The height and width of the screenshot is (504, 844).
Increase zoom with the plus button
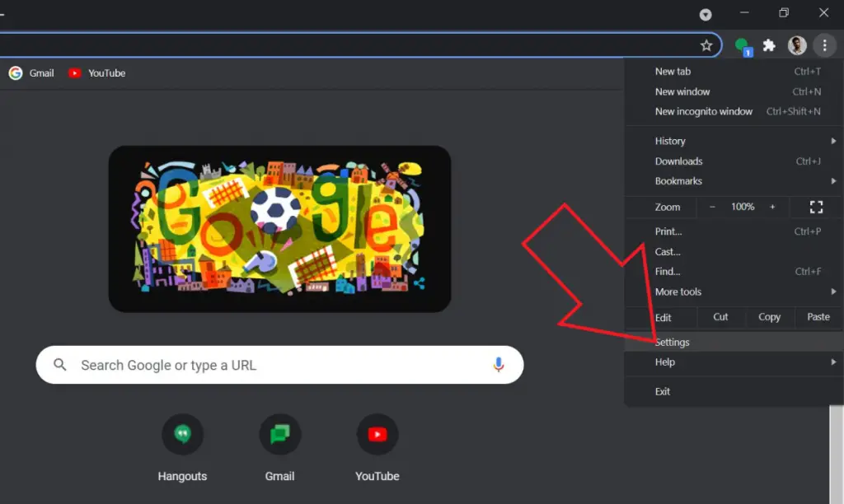[772, 207]
